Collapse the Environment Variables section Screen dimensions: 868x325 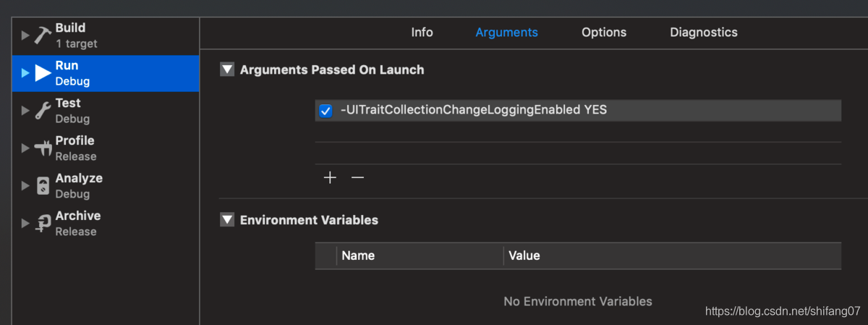(227, 219)
